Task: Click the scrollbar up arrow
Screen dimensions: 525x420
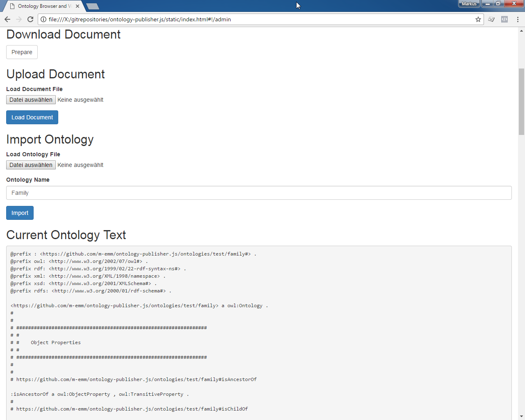Action: (x=521, y=31)
